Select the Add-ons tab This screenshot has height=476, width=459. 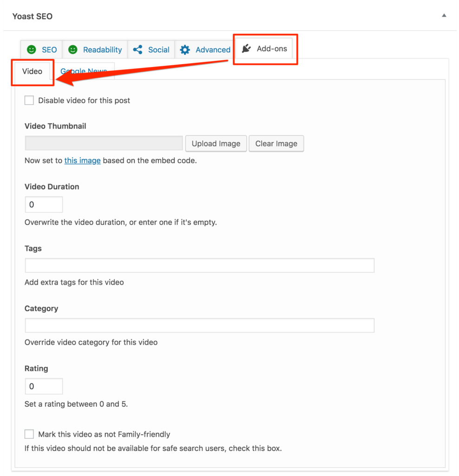(x=264, y=48)
